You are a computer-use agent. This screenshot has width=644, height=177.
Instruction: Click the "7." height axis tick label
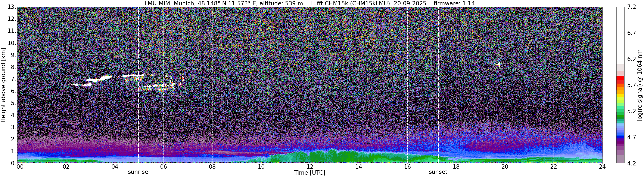pos(13,79)
